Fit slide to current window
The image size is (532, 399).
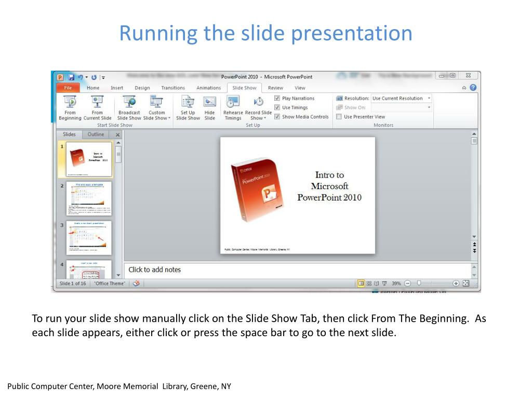466,283
